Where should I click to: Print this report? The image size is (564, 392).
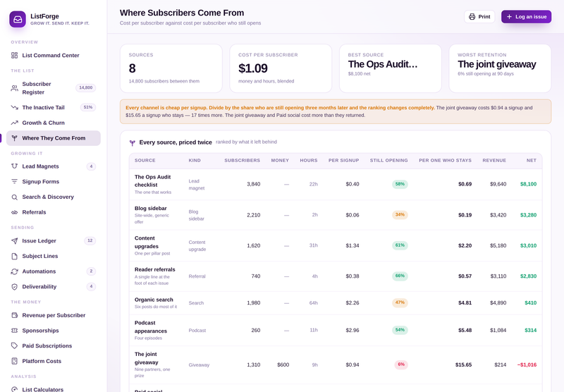pyautogui.click(x=479, y=16)
